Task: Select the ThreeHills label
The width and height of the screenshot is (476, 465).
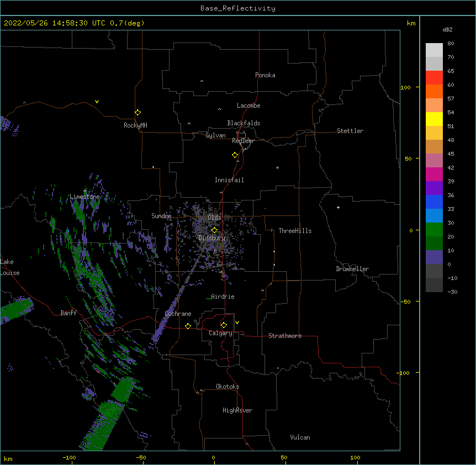Action: click(x=295, y=231)
